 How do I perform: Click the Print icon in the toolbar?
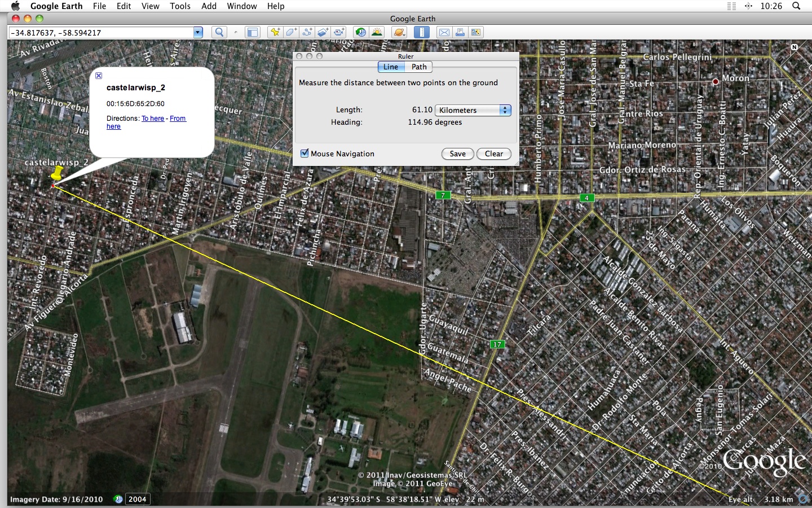pos(460,32)
